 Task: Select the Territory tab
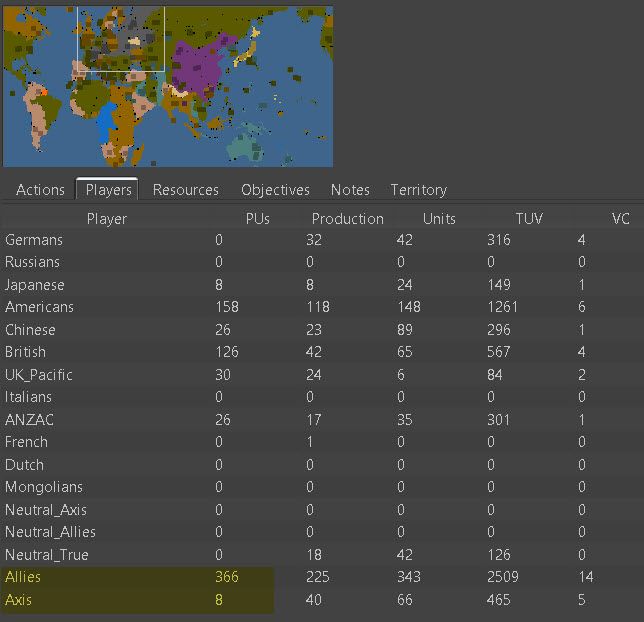tap(418, 190)
